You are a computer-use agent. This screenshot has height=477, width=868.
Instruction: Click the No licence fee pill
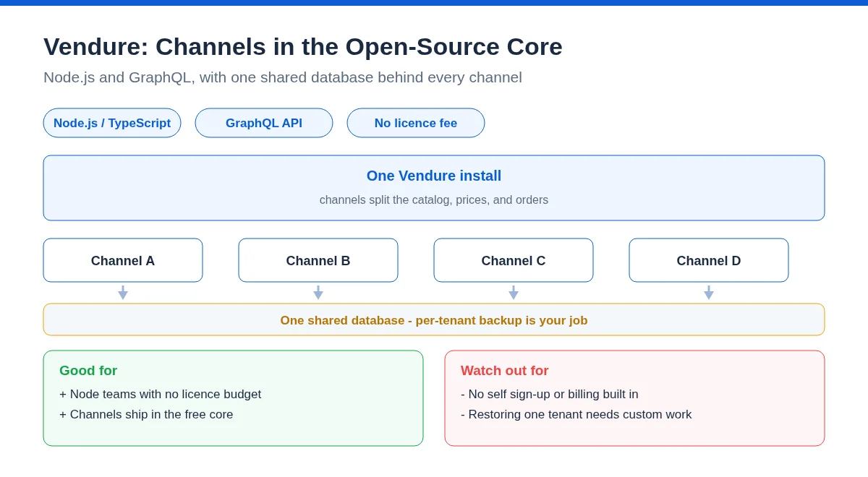(416, 123)
